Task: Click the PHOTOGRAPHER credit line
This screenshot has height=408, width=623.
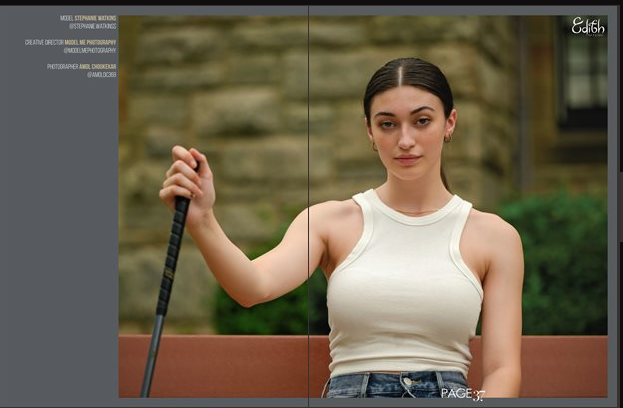Action: [x=82, y=67]
